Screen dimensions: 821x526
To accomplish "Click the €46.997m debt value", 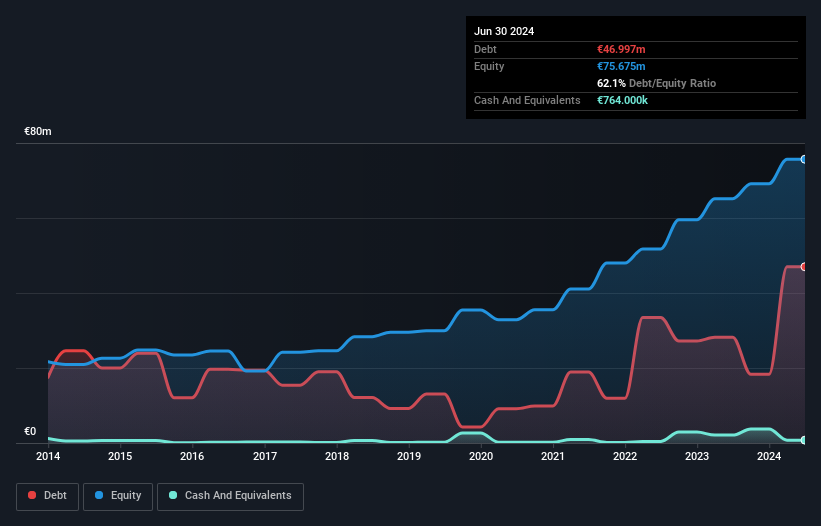I will pos(621,49).
